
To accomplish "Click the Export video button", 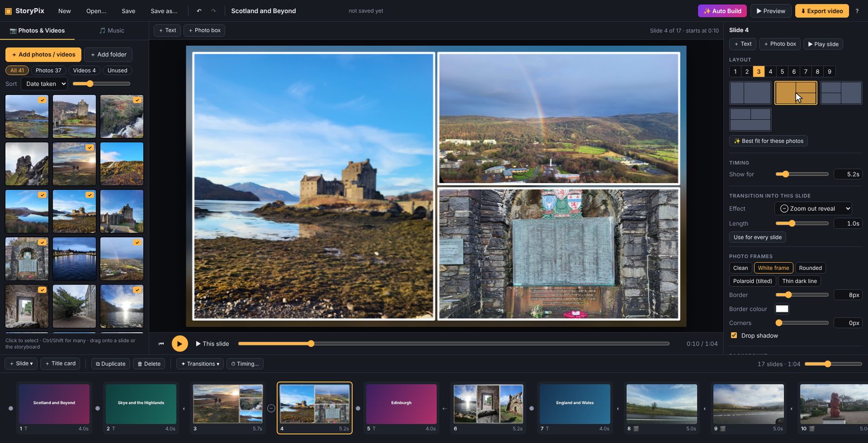I will tap(822, 11).
